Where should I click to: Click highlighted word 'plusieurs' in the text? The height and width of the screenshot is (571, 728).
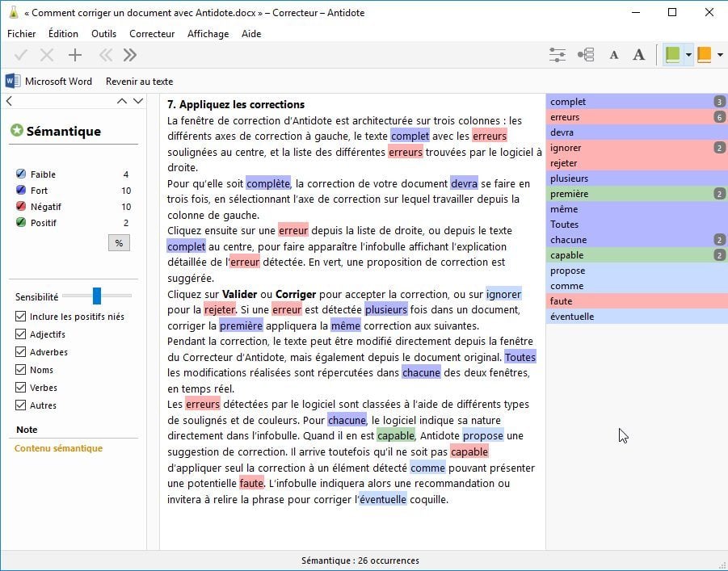[386, 309]
